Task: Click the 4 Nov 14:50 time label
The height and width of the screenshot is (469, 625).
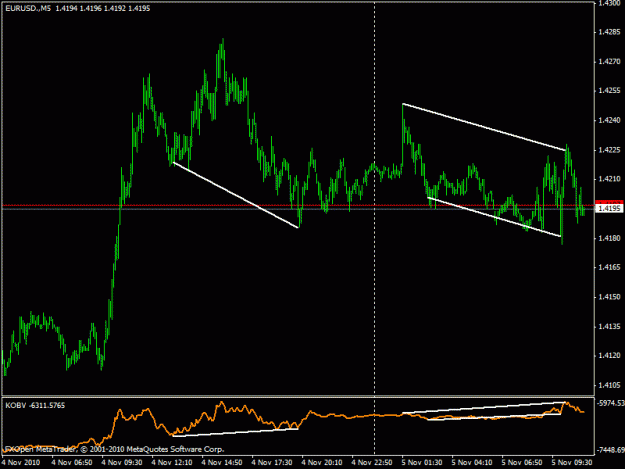Action: (x=222, y=462)
